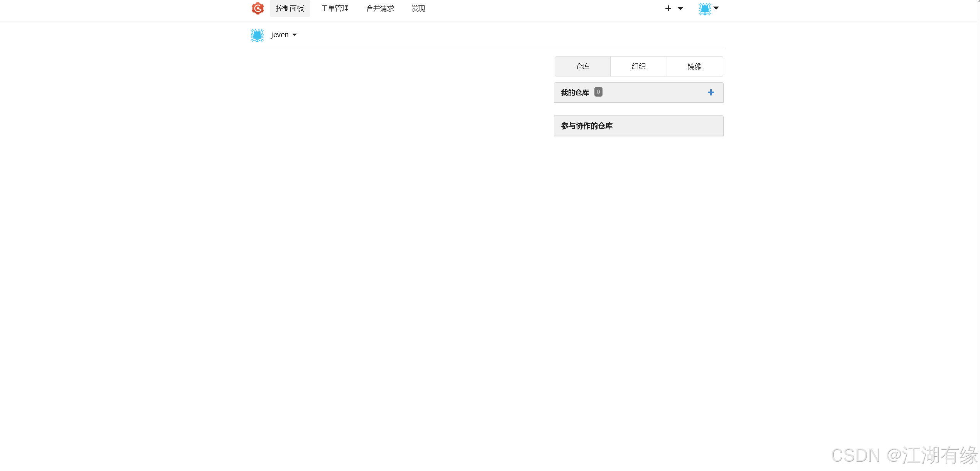Expand the user menu via the avatar chevron
The width and height of the screenshot is (980, 471).
pos(716,9)
